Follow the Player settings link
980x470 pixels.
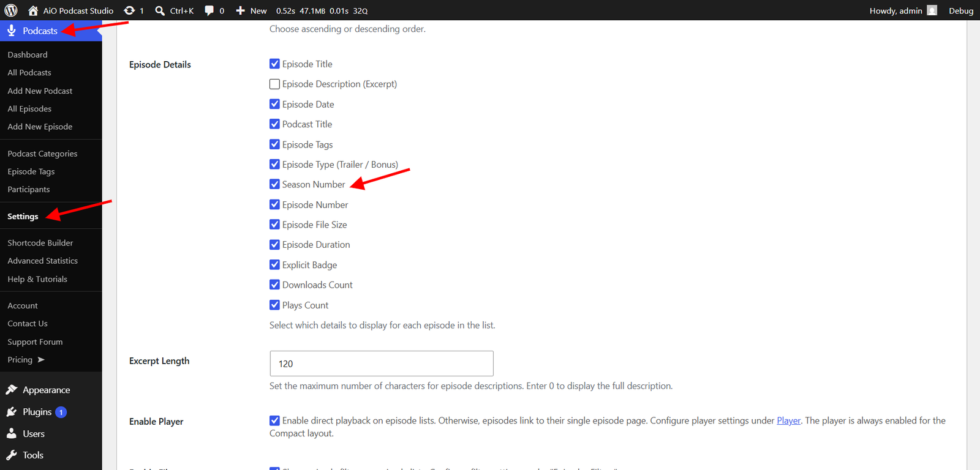pyautogui.click(x=788, y=420)
